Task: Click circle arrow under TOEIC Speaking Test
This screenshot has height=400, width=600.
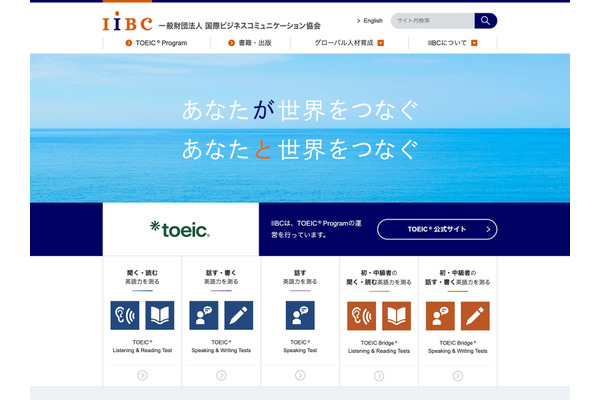Action: point(300,376)
